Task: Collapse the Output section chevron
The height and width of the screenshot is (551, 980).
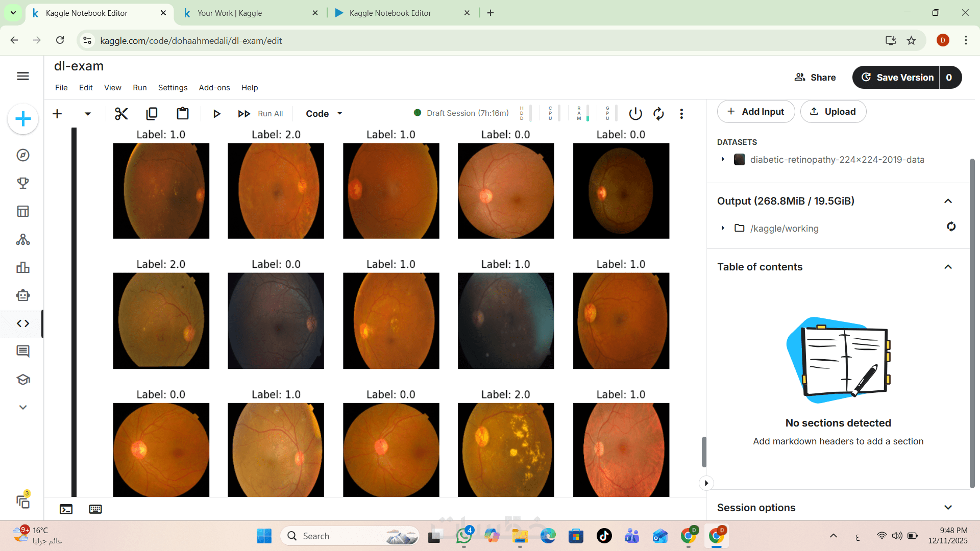Action: coord(948,201)
